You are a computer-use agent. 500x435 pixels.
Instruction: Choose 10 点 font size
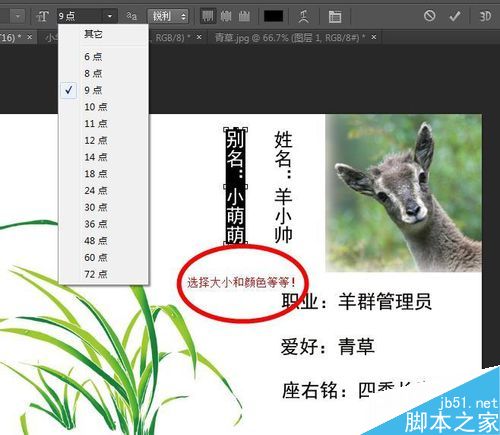point(103,107)
